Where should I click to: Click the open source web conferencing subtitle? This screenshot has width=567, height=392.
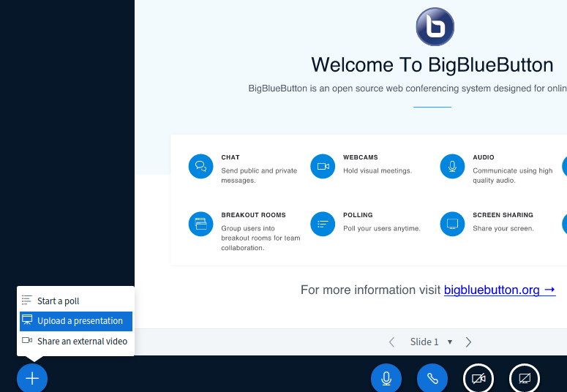[408, 88]
